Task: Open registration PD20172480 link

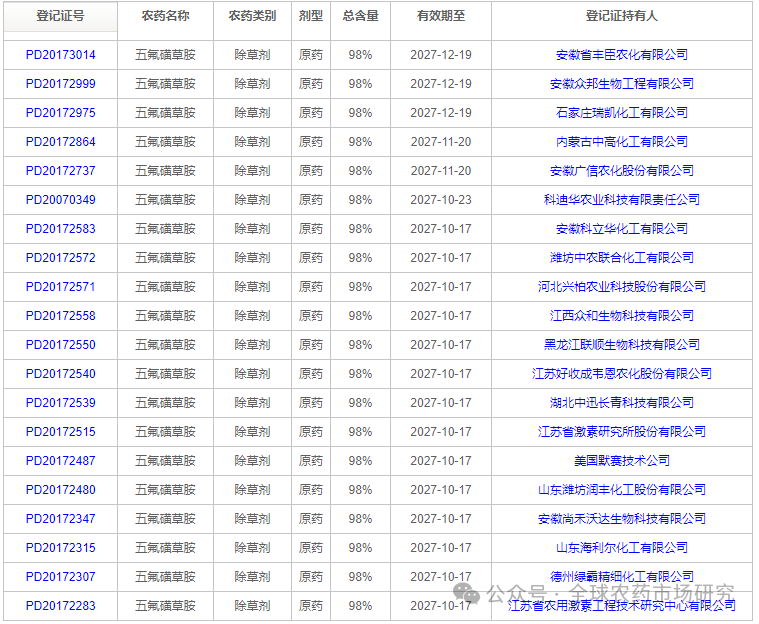Action: coord(61,490)
